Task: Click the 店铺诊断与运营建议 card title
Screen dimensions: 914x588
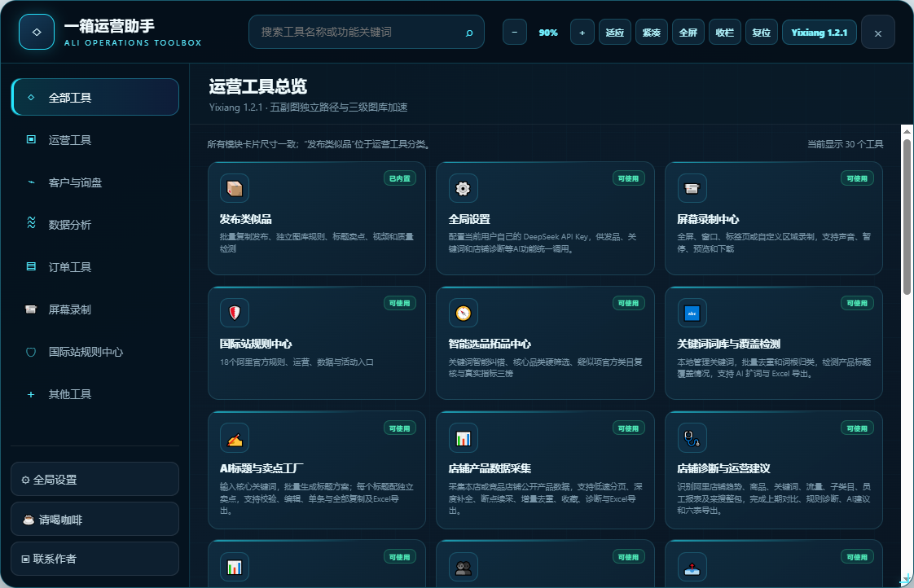Action: [723, 468]
